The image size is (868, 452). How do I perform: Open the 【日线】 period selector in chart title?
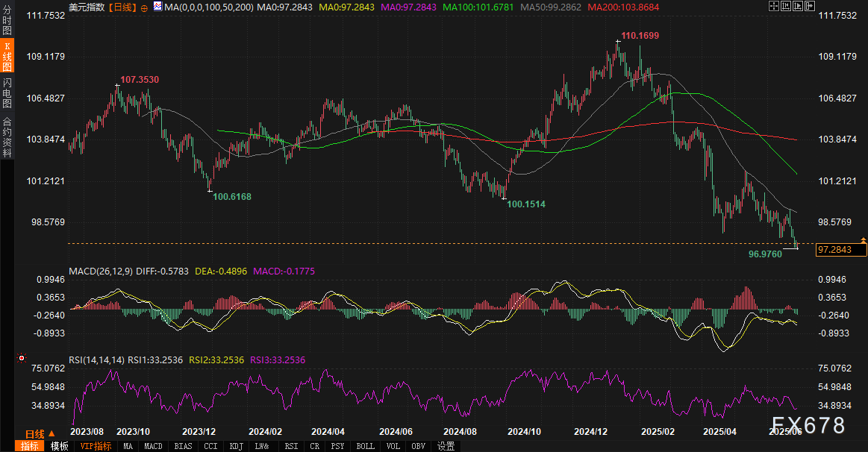tap(122, 7)
